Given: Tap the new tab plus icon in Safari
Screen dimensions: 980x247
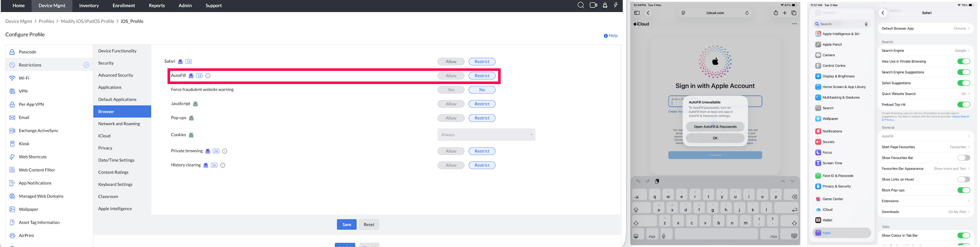Looking at the screenshot, I should (x=785, y=13).
